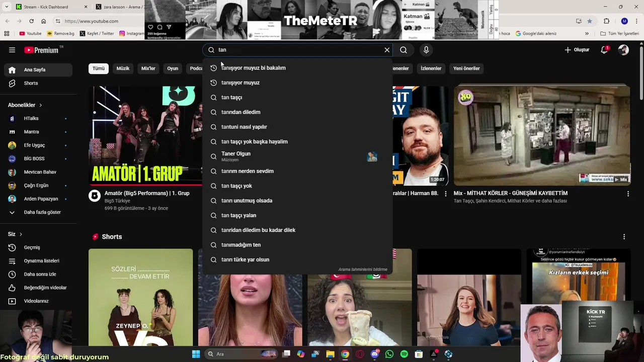Open the Zeynep O. Shorts thumbnail
Image resolution: width=644 pixels, height=362 pixels.
point(140,297)
